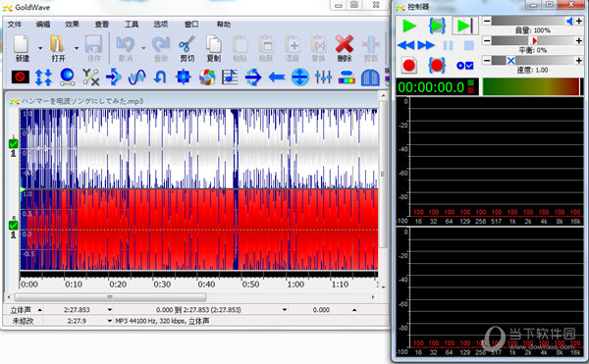Click the music note staff icon
This screenshot has width=589, height=364.
pos(230,78)
